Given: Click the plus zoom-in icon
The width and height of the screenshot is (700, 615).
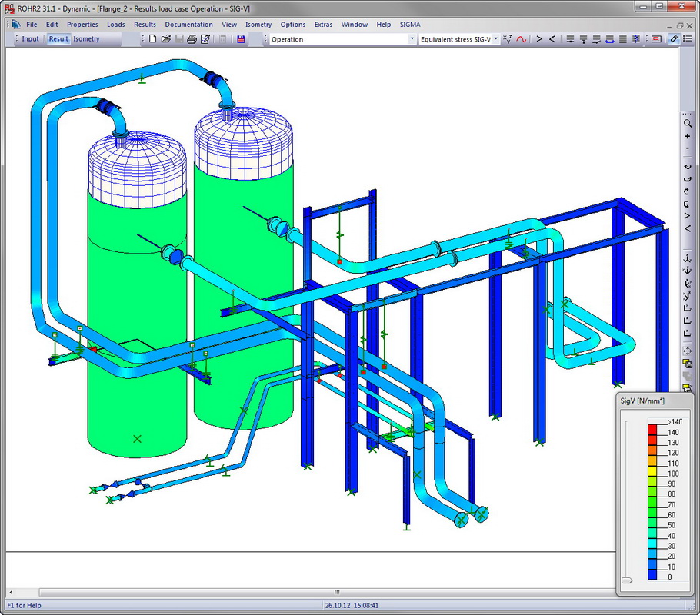Looking at the screenshot, I should [x=688, y=136].
